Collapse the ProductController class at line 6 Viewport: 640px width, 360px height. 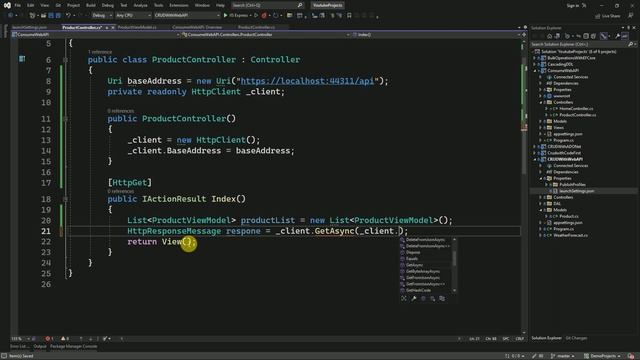[65, 60]
